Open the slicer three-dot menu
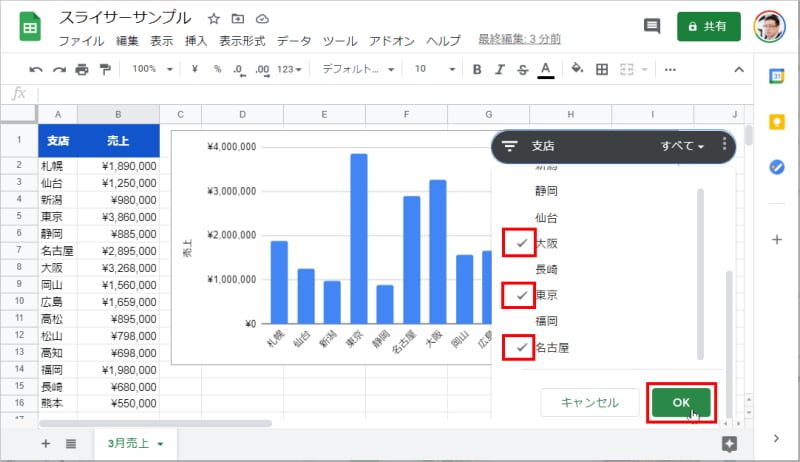This screenshot has height=462, width=800. (x=724, y=144)
